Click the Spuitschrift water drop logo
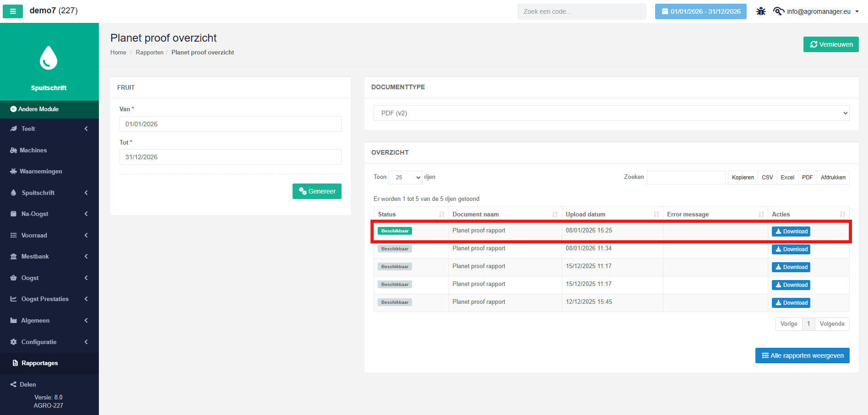This screenshot has width=868, height=415. pyautogui.click(x=49, y=58)
